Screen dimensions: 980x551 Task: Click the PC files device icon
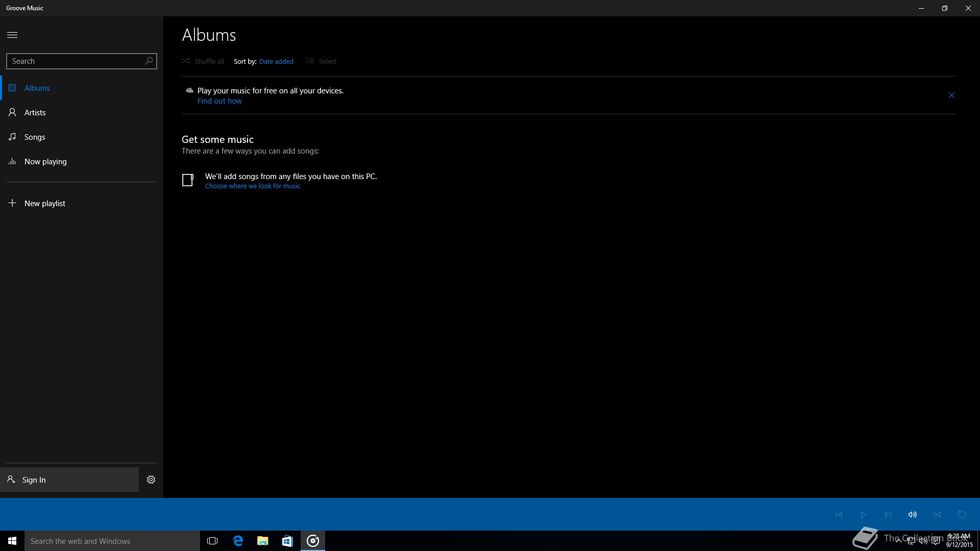tap(188, 180)
